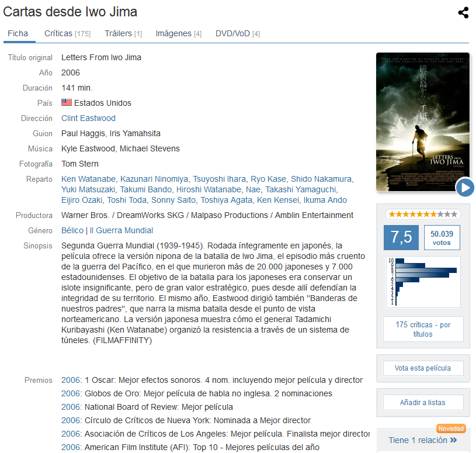Open the 2006 American Film Institute link
Screen dimensions: 476x453
click(71, 447)
